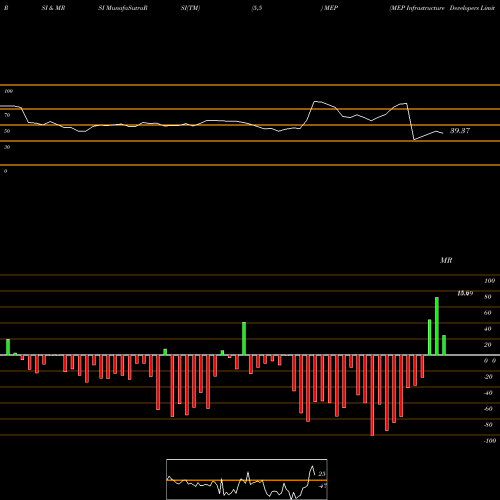Click the 'SI & MR' header label
The height and width of the screenshot is (500, 500).
(53, 8)
